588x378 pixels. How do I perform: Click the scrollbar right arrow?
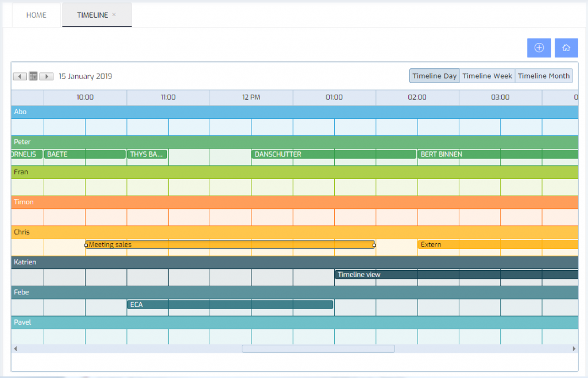tap(574, 349)
